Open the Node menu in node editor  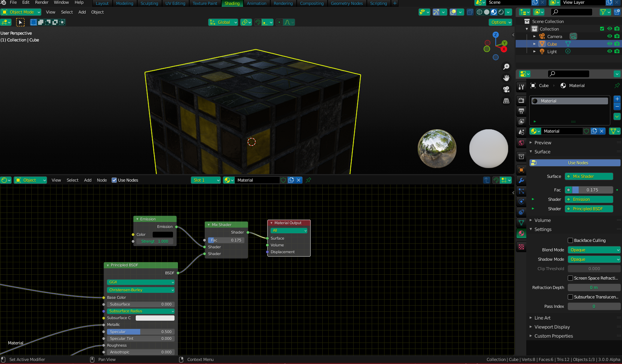(102, 180)
